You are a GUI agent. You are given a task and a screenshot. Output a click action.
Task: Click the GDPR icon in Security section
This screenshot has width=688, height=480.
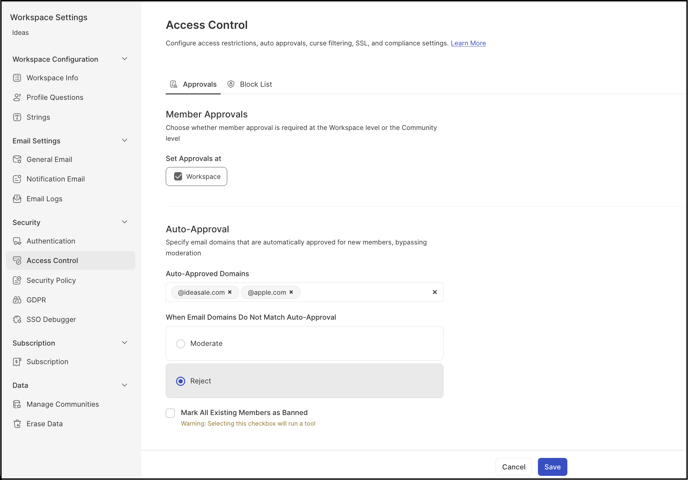(17, 300)
